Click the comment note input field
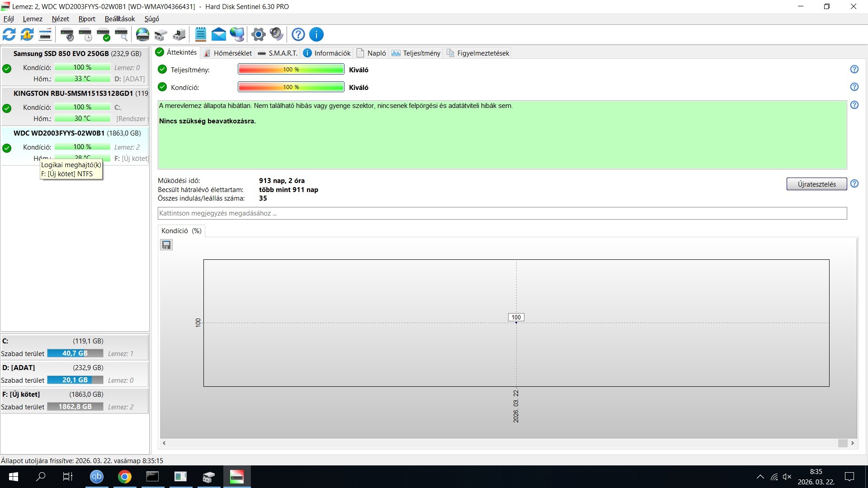 coord(502,213)
